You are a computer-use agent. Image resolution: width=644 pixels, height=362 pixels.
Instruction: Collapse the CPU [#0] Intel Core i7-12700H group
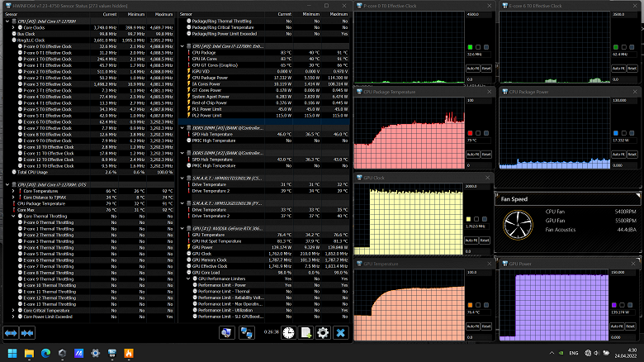pyautogui.click(x=7, y=21)
